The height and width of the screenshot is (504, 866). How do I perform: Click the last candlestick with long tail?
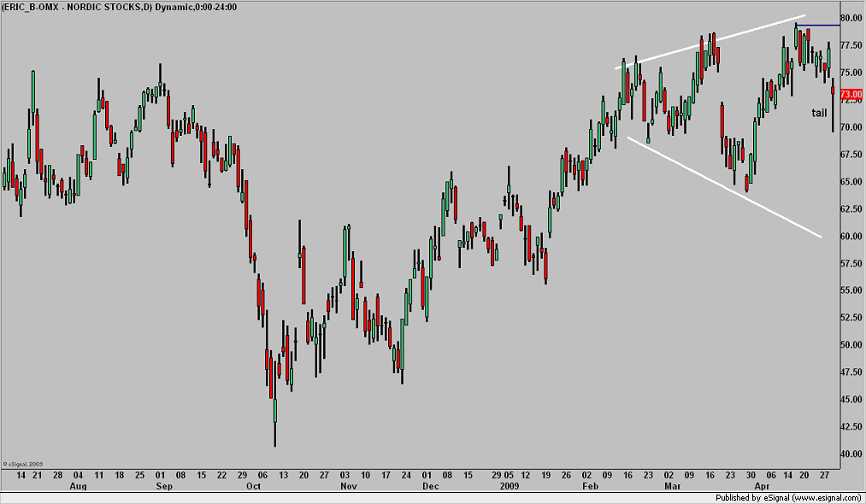coord(833,111)
